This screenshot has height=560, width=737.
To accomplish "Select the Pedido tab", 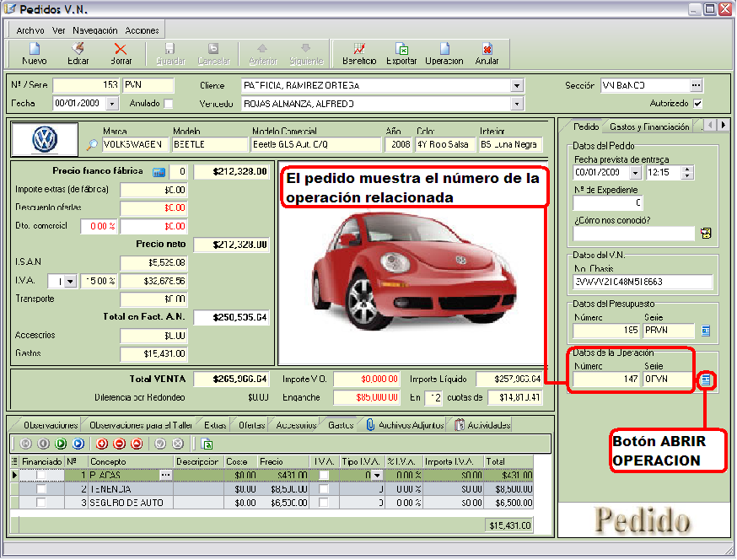I will pyautogui.click(x=586, y=127).
